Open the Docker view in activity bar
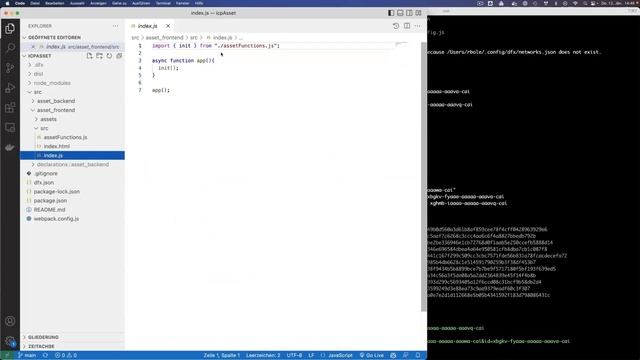 click(10, 147)
